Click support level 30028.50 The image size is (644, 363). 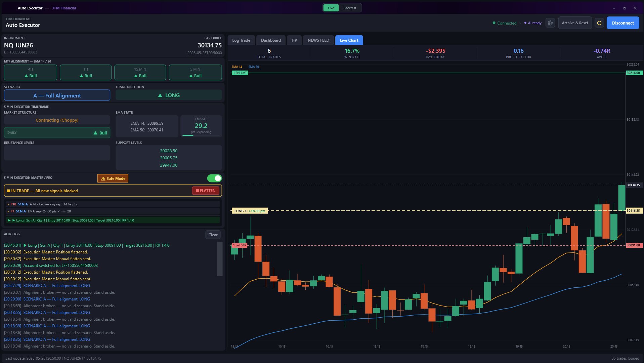tap(169, 151)
